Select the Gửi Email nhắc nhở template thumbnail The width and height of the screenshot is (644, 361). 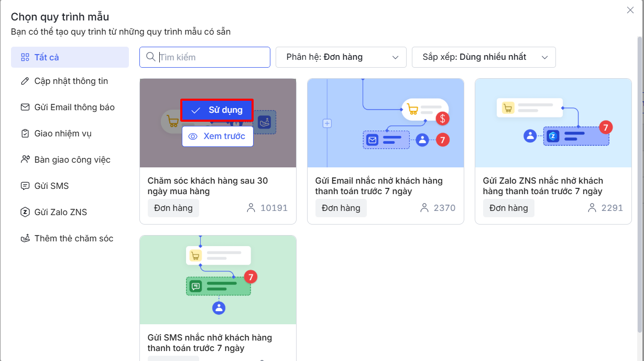click(385, 123)
